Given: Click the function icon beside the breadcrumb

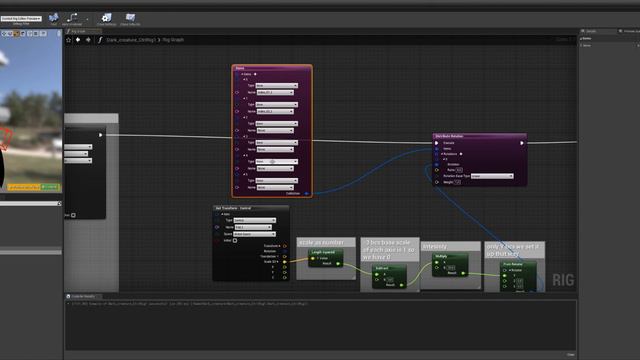Looking at the screenshot, I should [x=100, y=40].
